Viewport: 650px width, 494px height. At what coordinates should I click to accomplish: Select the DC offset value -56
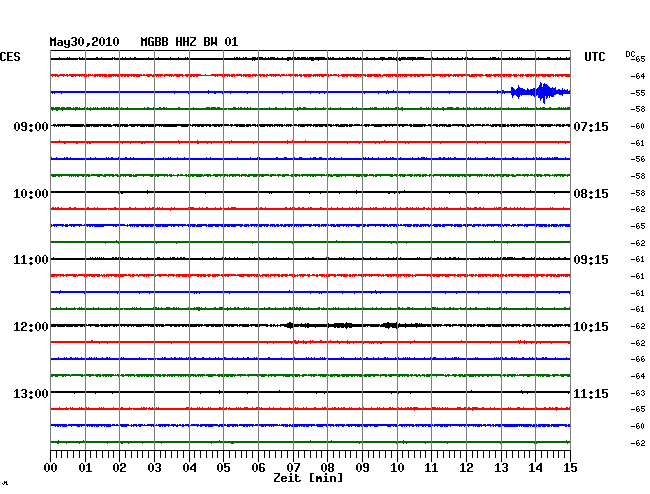638,159
